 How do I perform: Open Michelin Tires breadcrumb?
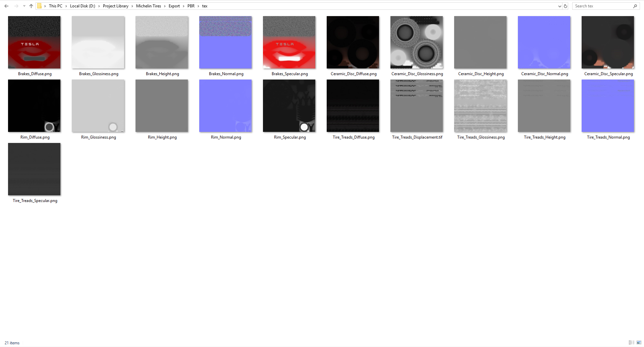(149, 6)
